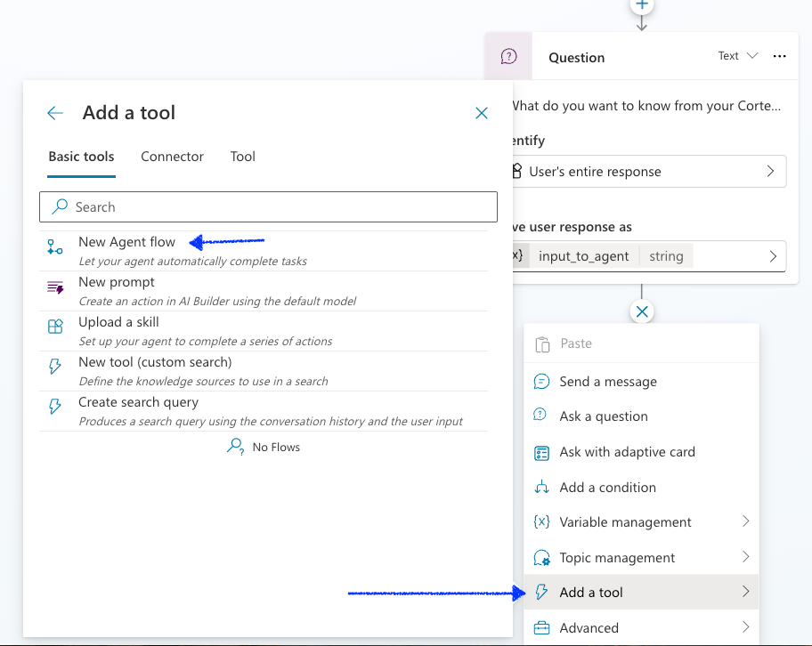Open the input_to_agent variable chevron
Viewport: 812px width, 646px height.
(772, 256)
